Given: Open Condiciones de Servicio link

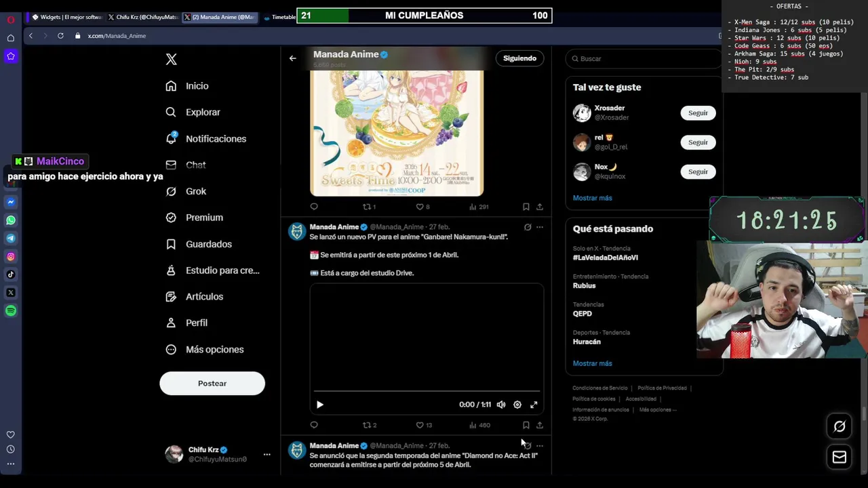Looking at the screenshot, I should 600,388.
